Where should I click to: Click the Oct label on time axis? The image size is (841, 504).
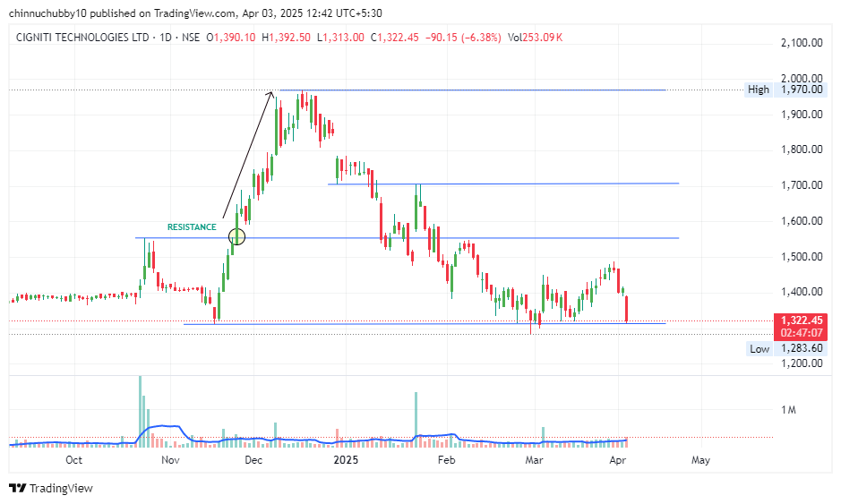(74, 460)
